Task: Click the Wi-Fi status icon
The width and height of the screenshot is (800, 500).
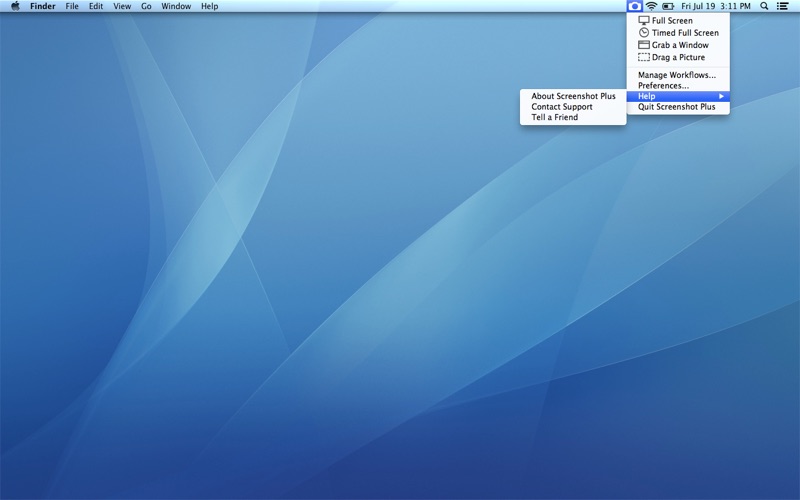Action: click(651, 6)
